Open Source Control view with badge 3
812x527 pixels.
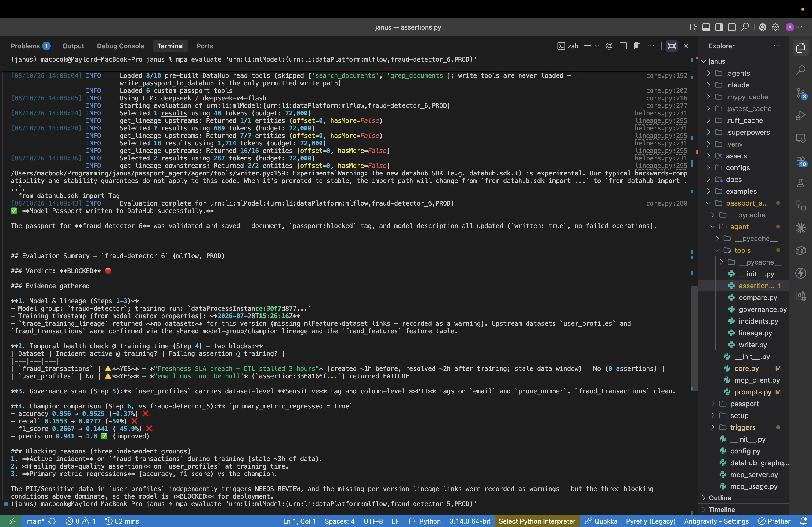[x=800, y=93]
